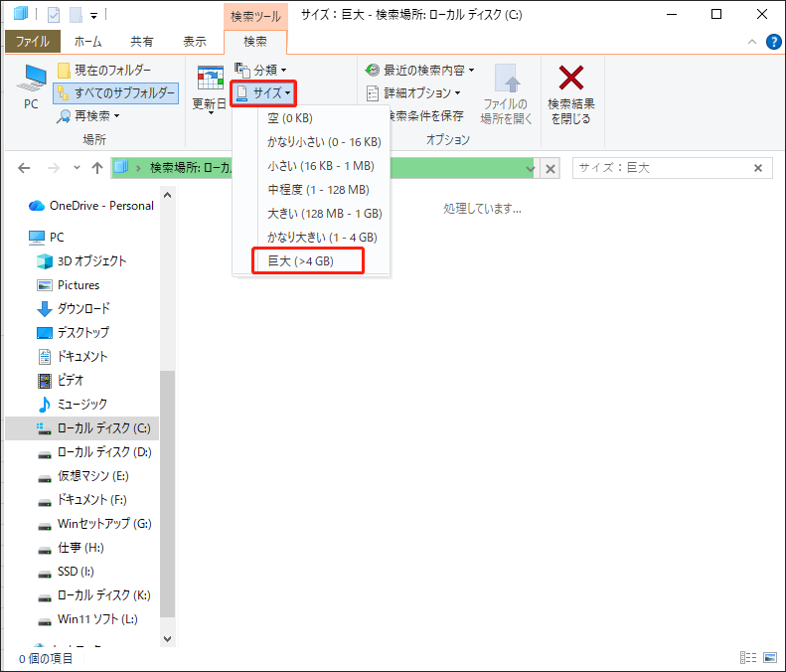Click the 検索ツール contextual tab header
This screenshot has height=672, width=786.
255,16
